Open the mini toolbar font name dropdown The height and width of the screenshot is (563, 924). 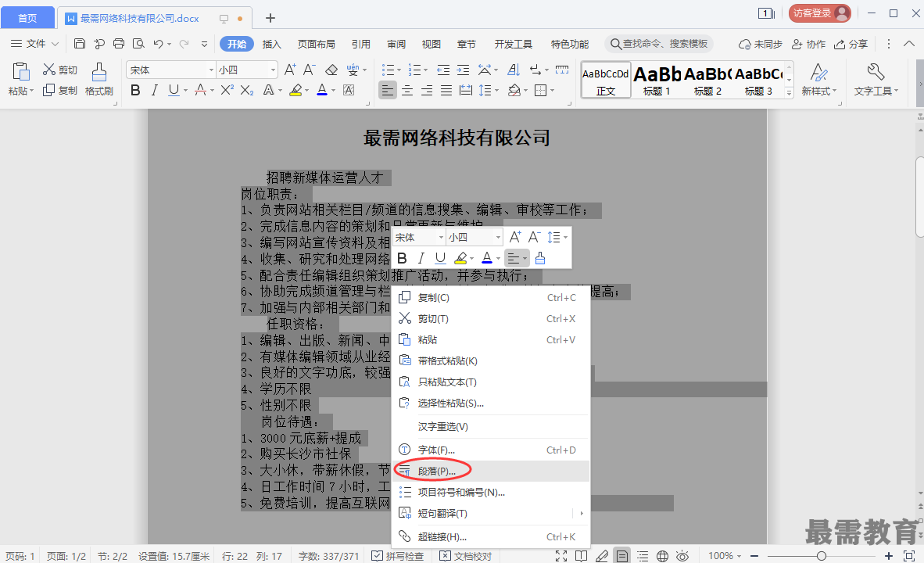tap(441, 238)
